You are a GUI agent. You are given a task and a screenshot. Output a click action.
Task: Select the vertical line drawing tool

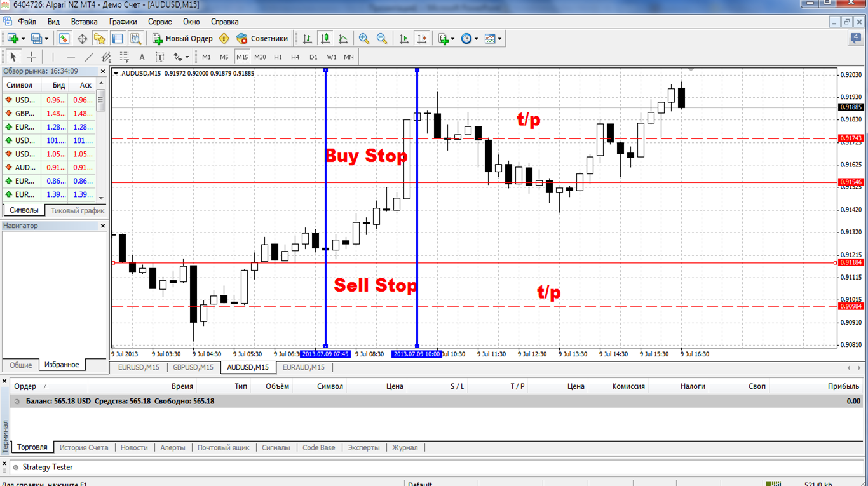pos(53,57)
